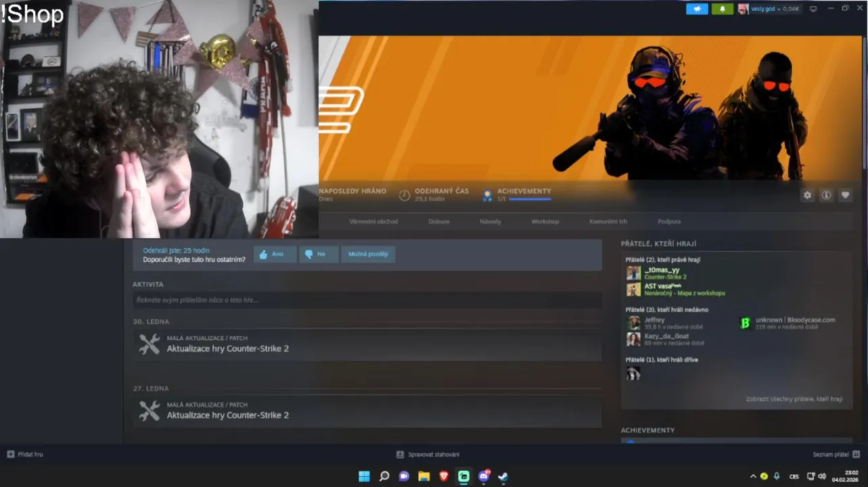Click the Odehraný čas clock icon

pos(405,195)
